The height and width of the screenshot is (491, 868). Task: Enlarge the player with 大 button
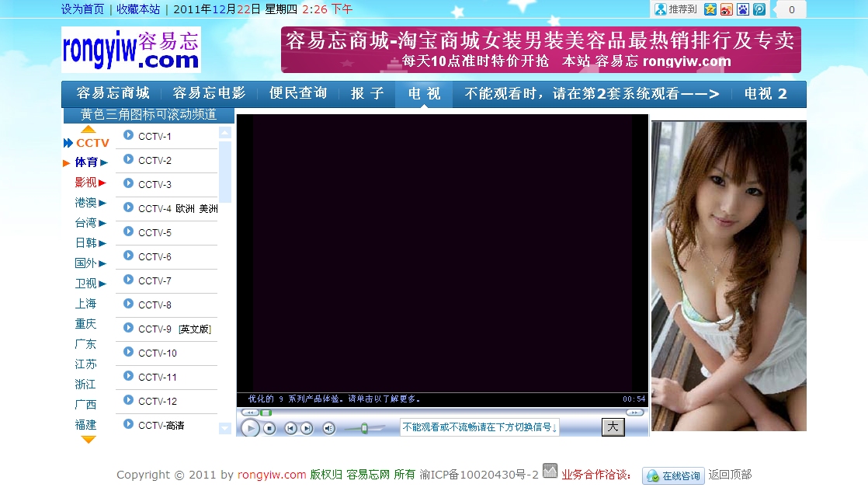pyautogui.click(x=613, y=427)
